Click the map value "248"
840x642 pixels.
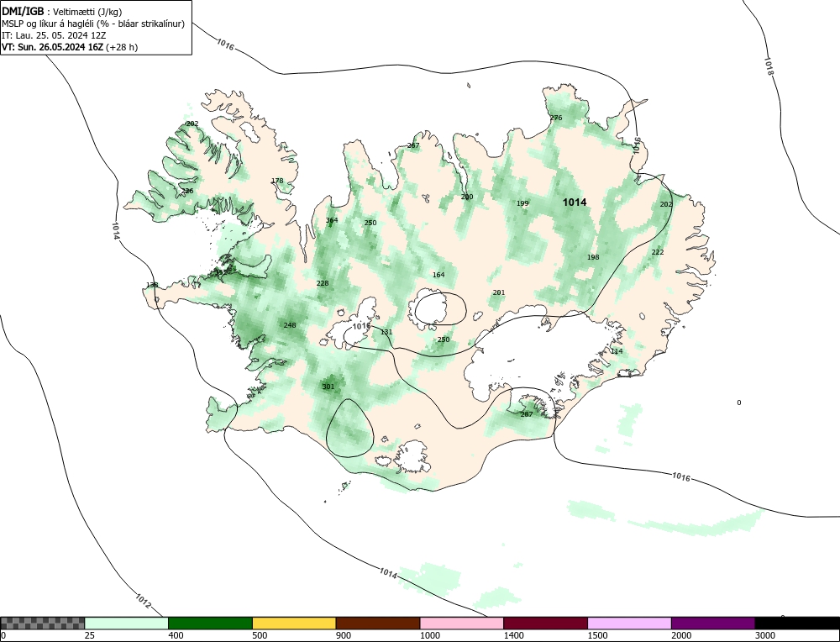[289, 325]
